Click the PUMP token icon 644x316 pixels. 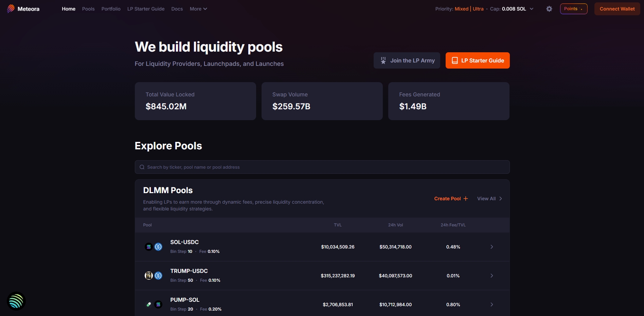coord(148,304)
